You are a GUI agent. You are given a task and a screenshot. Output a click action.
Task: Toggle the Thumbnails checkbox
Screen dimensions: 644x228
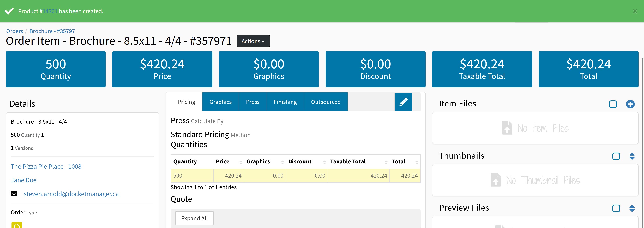(x=616, y=156)
